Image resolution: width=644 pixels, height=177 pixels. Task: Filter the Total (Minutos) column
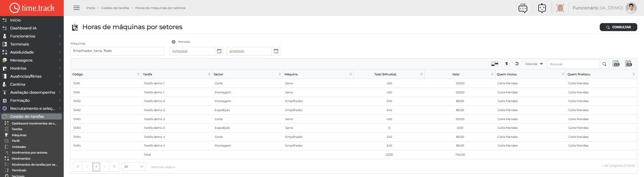tap(421, 74)
